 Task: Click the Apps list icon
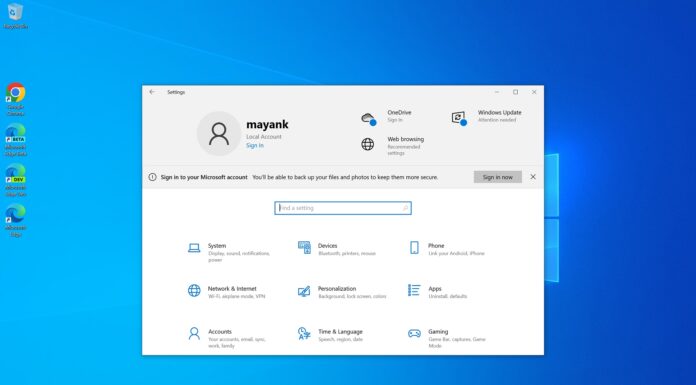click(414, 290)
